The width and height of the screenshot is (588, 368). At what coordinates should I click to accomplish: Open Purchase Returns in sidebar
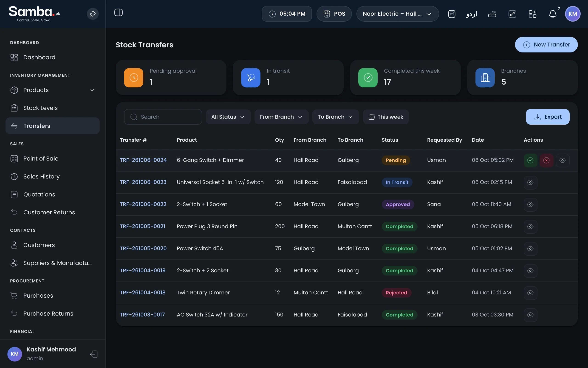[x=52, y=313]
